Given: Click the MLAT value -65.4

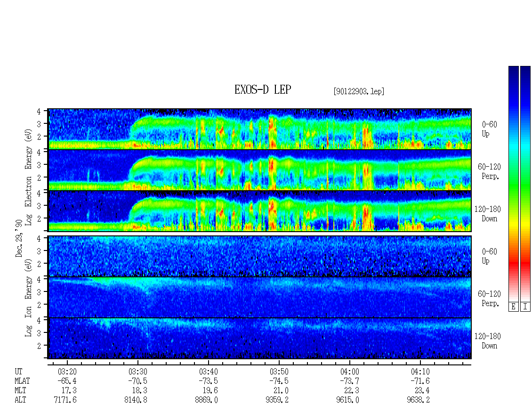Looking at the screenshot, I should (67, 381).
